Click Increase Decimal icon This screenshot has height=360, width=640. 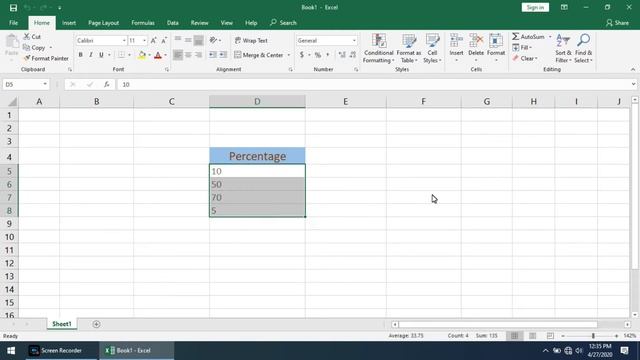342,55
